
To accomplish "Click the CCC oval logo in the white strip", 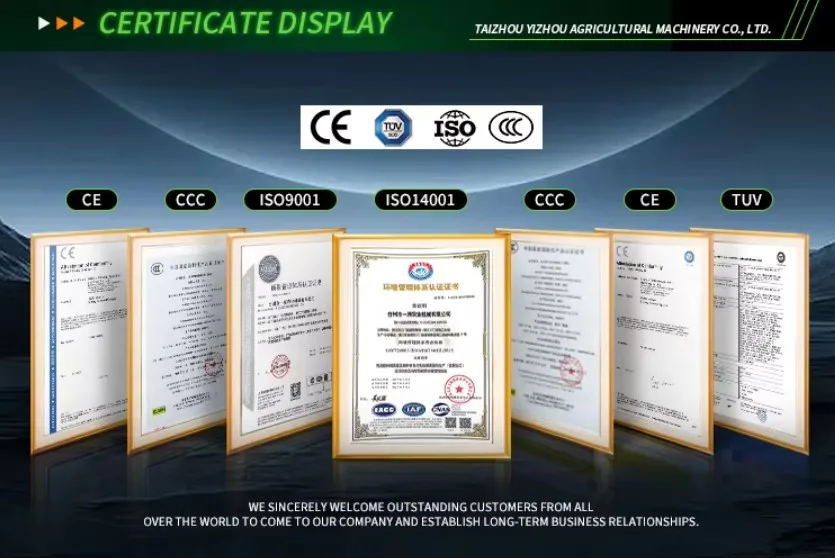I will [511, 128].
